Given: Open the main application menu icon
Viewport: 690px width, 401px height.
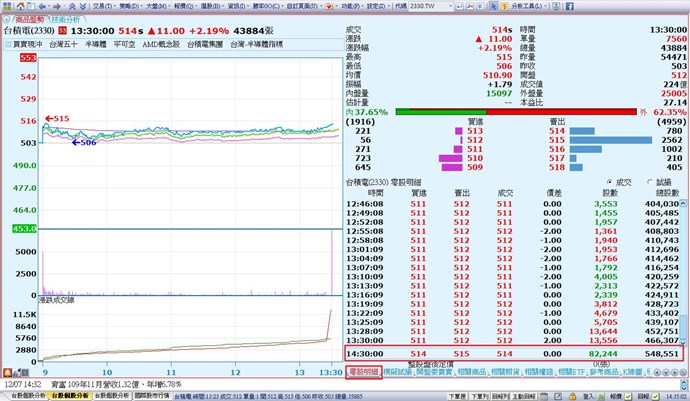Looking at the screenshot, I should point(7,6).
